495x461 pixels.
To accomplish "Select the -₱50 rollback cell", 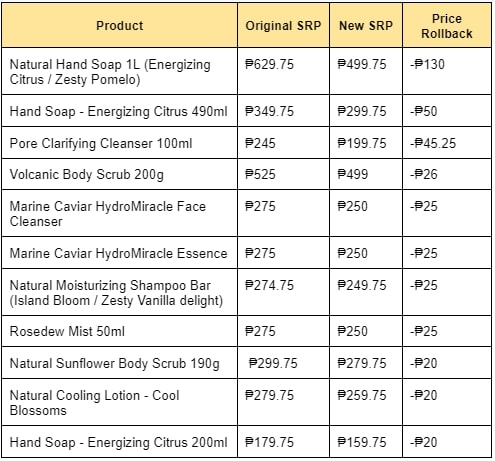I will click(x=447, y=111).
